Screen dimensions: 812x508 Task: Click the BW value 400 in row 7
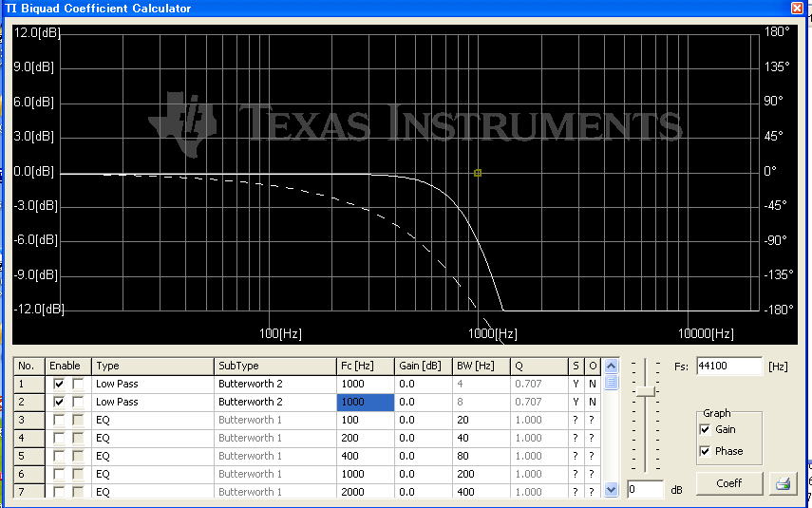coord(482,492)
